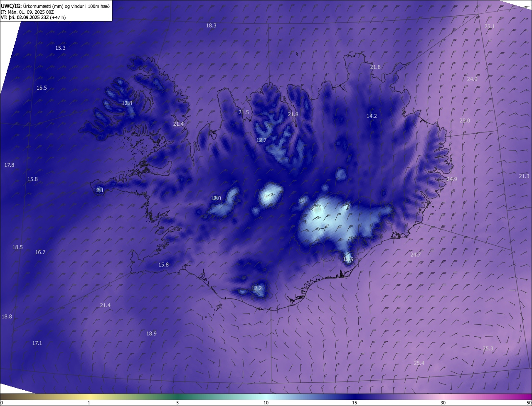Click the IT: Mán. 01. 09. 2025 00Z line
Viewport: 532px width, 406px height.
pyautogui.click(x=27, y=12)
